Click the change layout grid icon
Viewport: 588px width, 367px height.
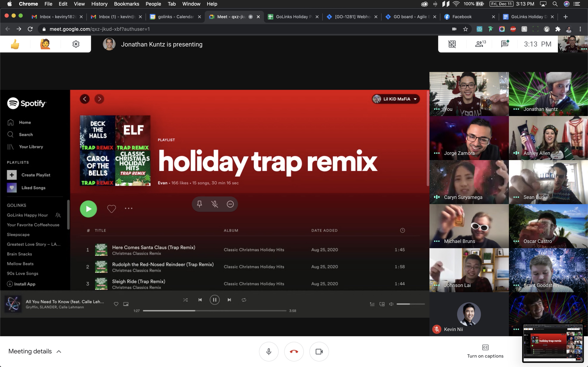click(x=452, y=44)
